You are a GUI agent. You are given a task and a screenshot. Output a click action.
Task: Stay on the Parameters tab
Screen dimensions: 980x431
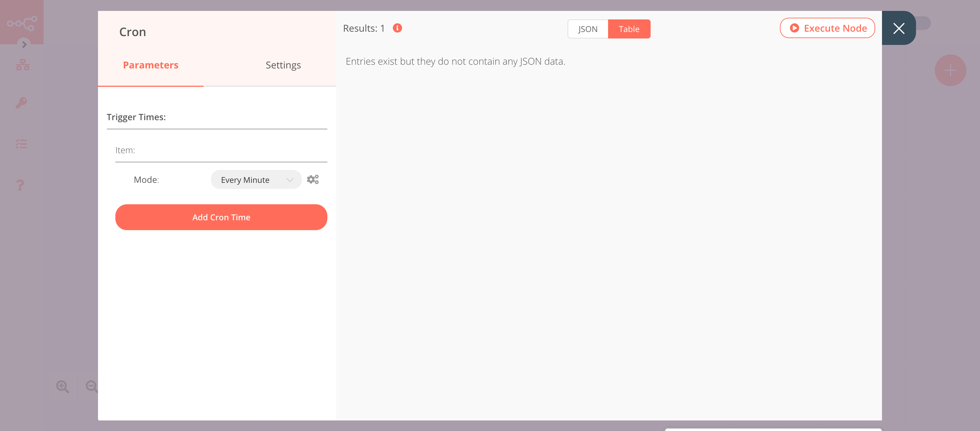pyautogui.click(x=150, y=65)
